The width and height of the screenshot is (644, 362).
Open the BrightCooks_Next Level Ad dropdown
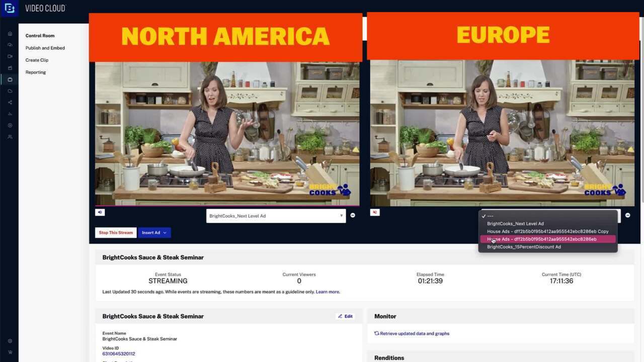[276, 216]
